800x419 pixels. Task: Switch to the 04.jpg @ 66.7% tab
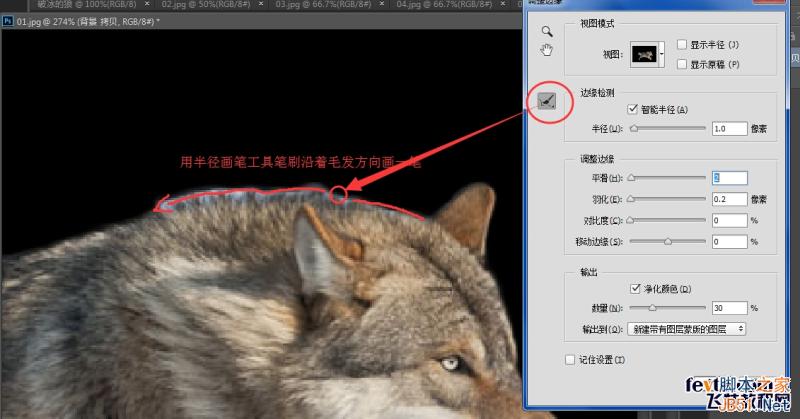coord(444,4)
